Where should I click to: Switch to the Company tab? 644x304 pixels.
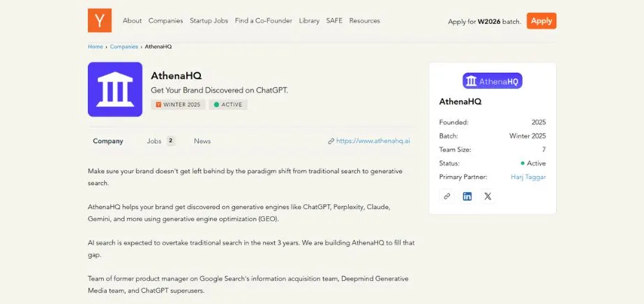coord(108,141)
